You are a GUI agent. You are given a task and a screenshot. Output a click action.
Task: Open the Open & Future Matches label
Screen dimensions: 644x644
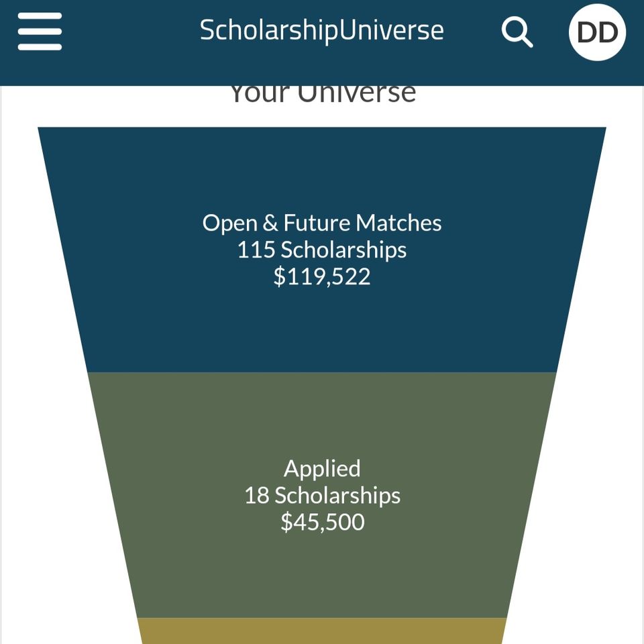(x=321, y=223)
